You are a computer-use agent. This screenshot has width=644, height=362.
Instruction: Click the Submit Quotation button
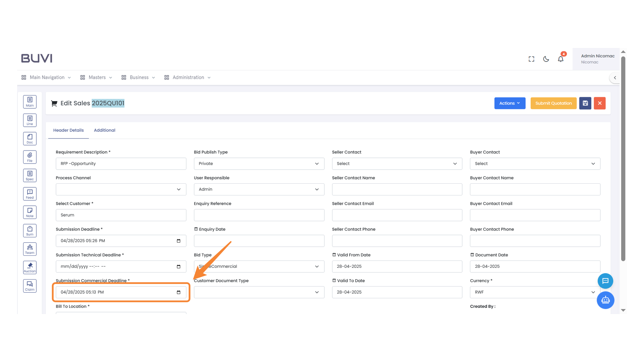click(x=553, y=103)
